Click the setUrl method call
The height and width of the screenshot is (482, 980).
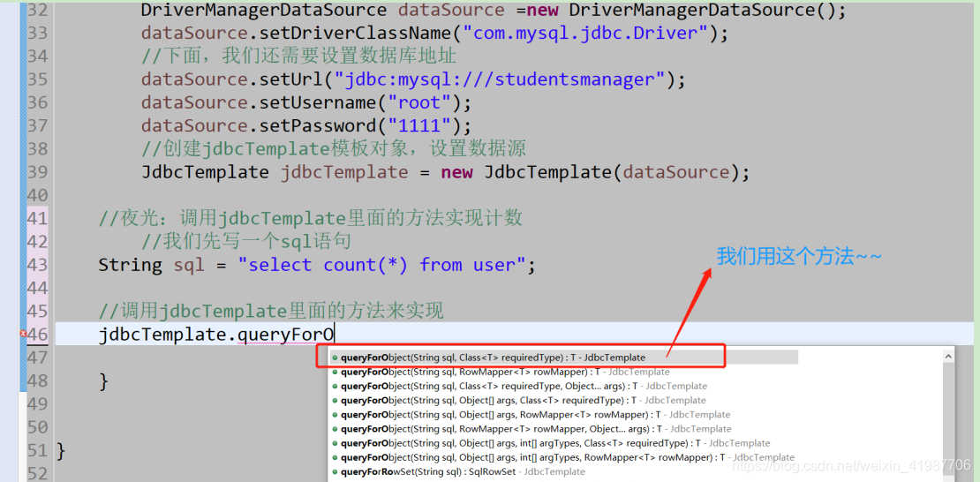click(292, 79)
